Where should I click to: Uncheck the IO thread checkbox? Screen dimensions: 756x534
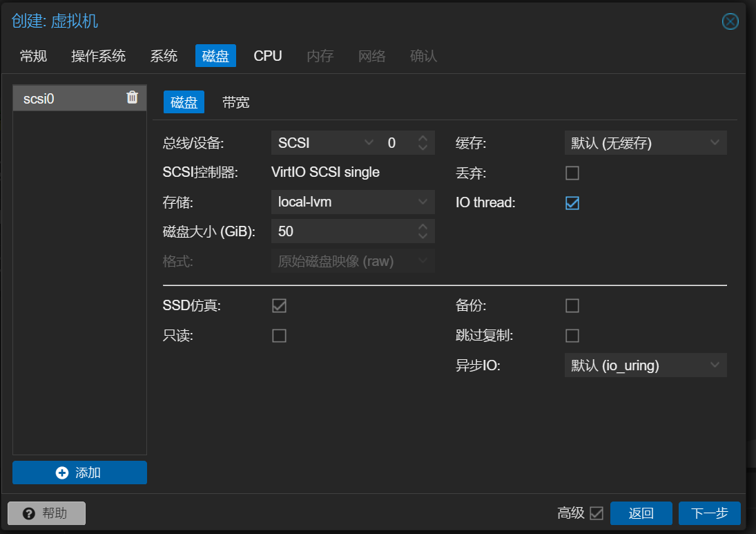[x=572, y=203]
